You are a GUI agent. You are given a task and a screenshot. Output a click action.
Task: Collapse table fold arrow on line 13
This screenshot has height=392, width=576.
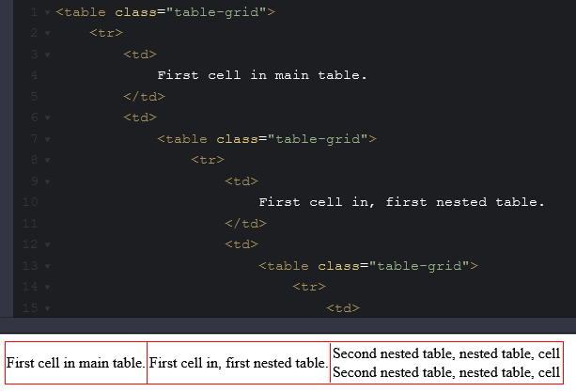click(47, 266)
